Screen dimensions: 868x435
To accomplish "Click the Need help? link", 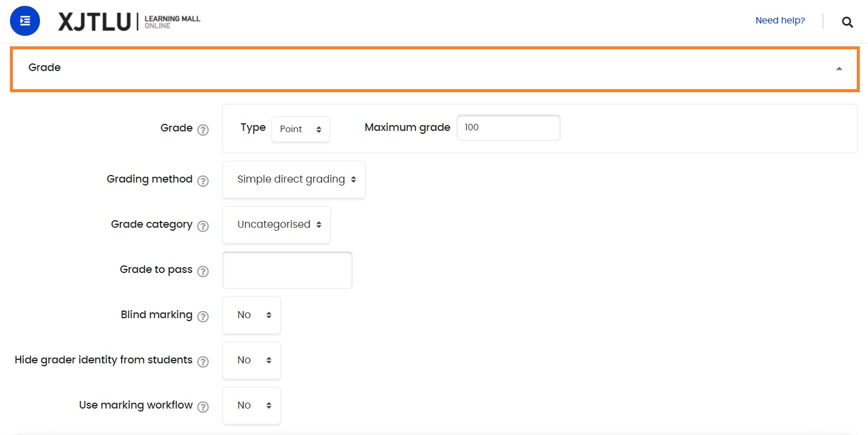I will coord(780,21).
